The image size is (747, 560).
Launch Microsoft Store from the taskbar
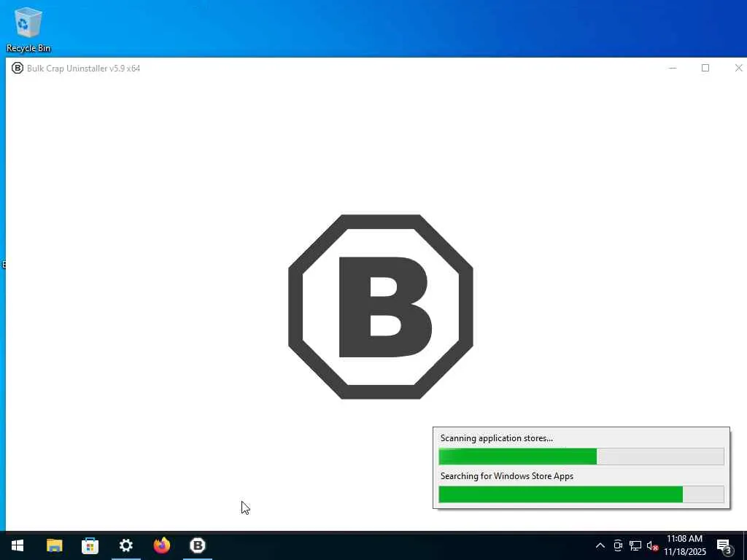click(90, 545)
